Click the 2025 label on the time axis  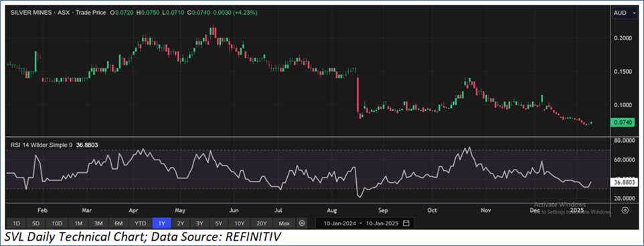pyautogui.click(x=577, y=210)
